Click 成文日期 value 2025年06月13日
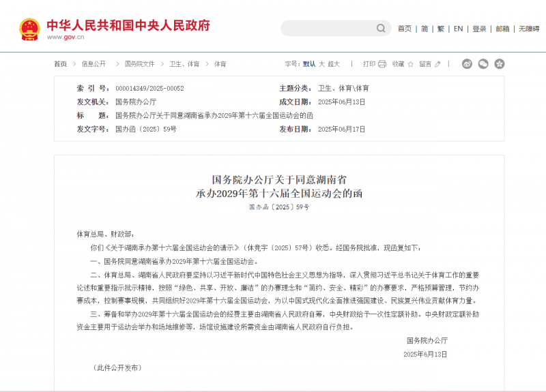This screenshot has width=546, height=392. pyautogui.click(x=342, y=102)
